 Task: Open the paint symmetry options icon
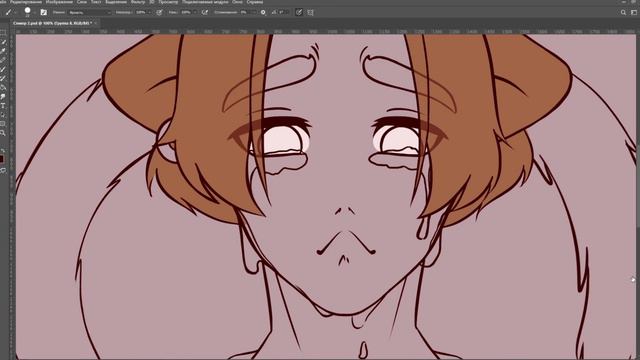coord(311,13)
